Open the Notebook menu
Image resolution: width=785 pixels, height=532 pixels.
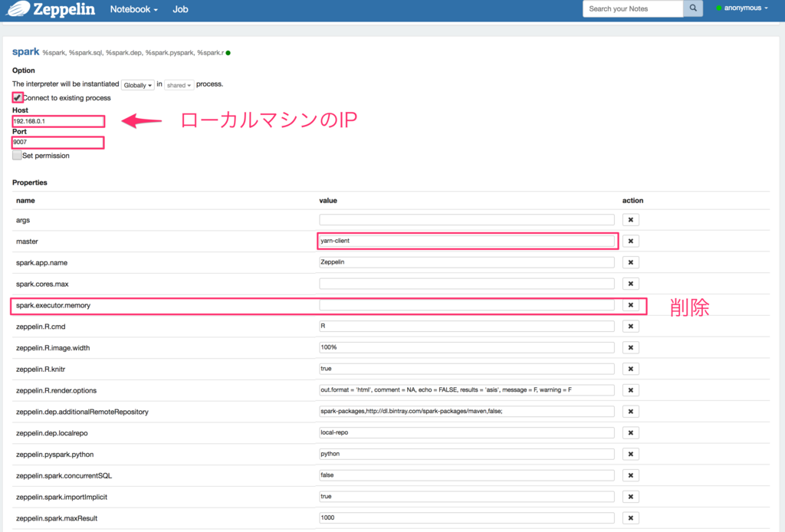(x=133, y=9)
